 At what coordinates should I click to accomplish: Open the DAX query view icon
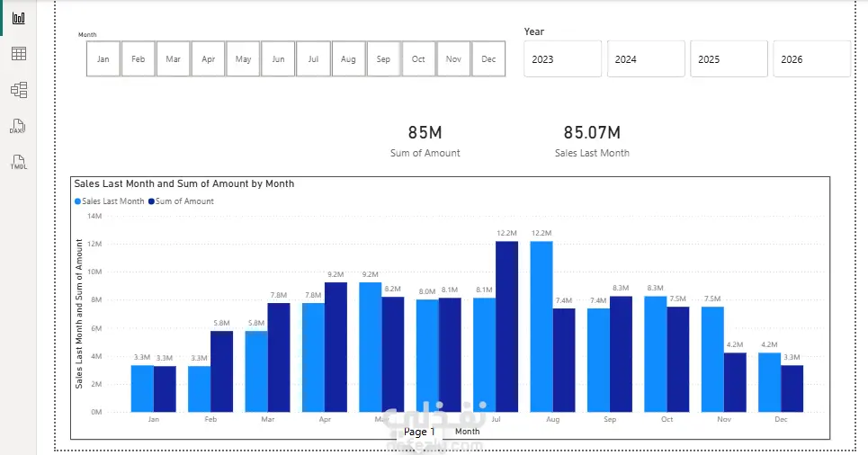(18, 126)
